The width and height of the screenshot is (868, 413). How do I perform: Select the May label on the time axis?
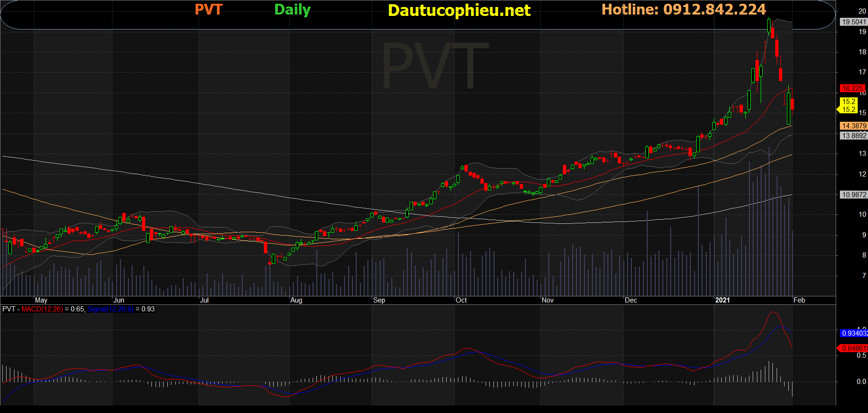41,300
